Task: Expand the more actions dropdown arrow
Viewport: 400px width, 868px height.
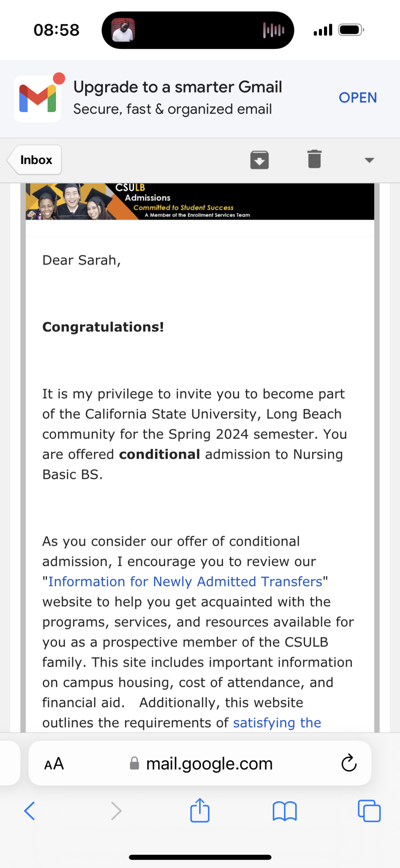Action: [x=369, y=160]
